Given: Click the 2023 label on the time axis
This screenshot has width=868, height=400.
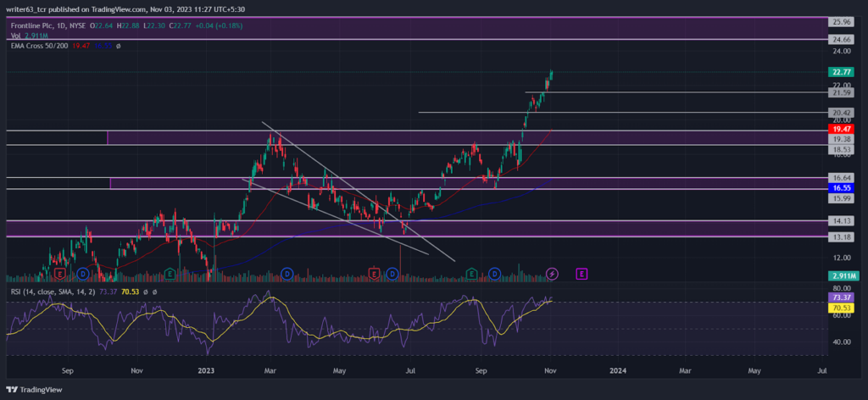Looking at the screenshot, I should (206, 370).
